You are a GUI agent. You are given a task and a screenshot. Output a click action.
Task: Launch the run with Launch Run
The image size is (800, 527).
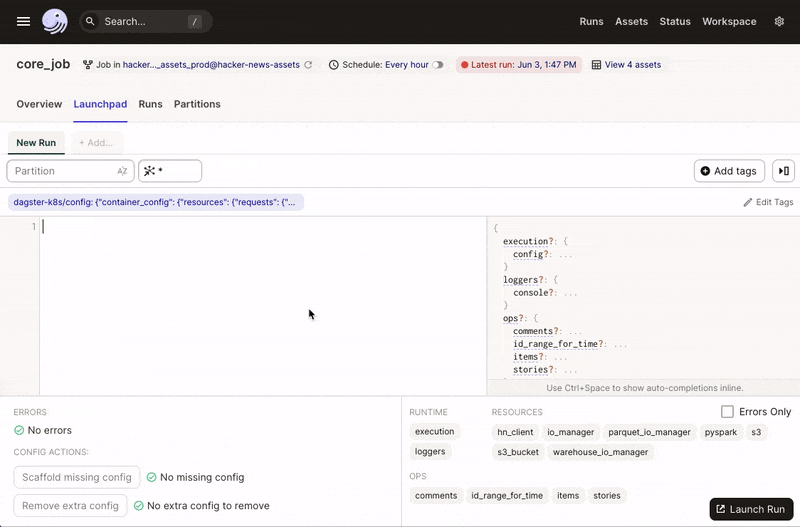(x=751, y=509)
